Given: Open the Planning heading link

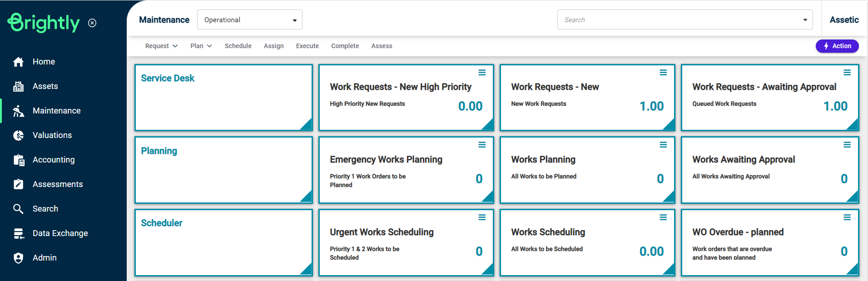Looking at the screenshot, I should pos(159,151).
